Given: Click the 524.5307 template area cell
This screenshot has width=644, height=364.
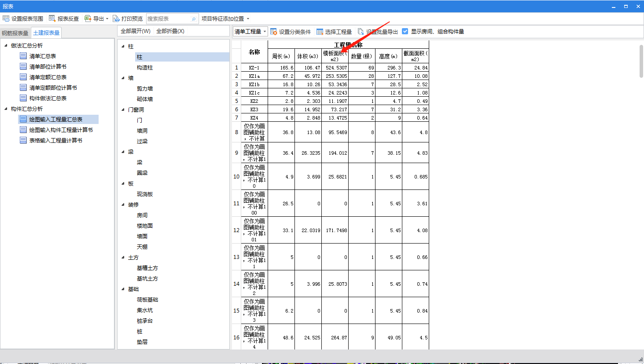Looking at the screenshot, I should (335, 68).
